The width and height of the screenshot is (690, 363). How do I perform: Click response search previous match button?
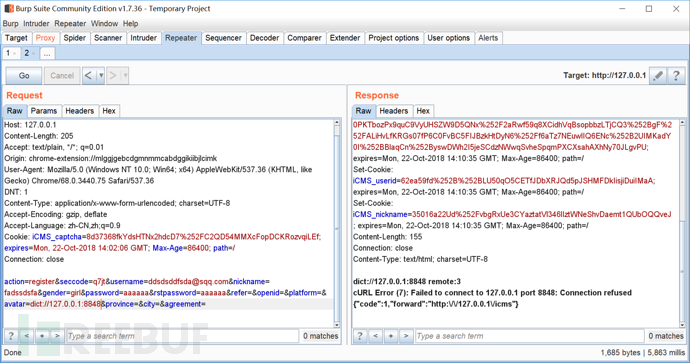click(375, 336)
